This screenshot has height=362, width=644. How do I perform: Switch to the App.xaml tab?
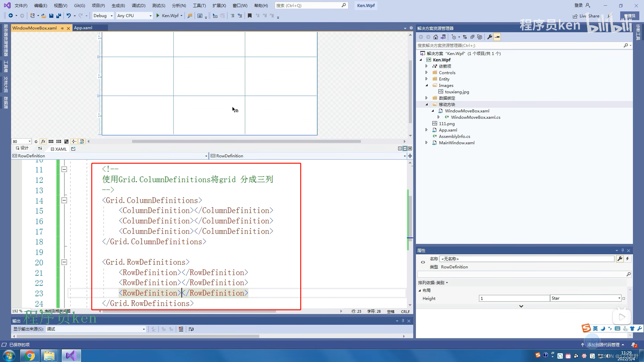pyautogui.click(x=83, y=28)
